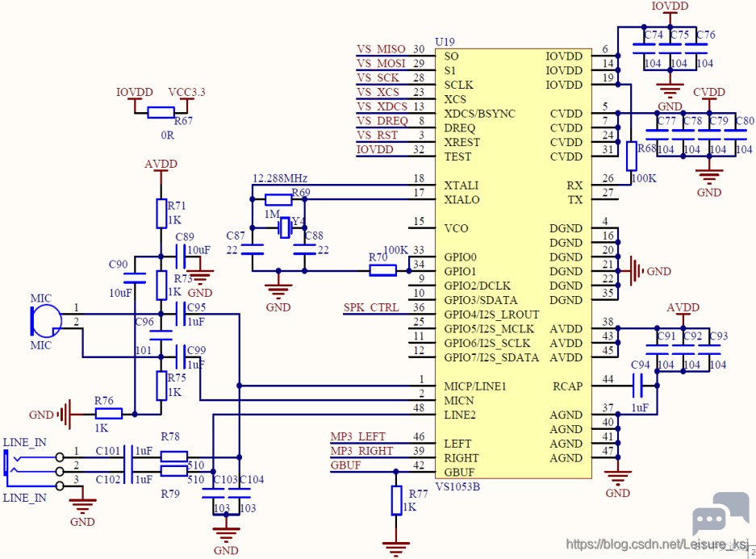Select the VS_XCS net label
756x559 pixels.
tap(378, 92)
